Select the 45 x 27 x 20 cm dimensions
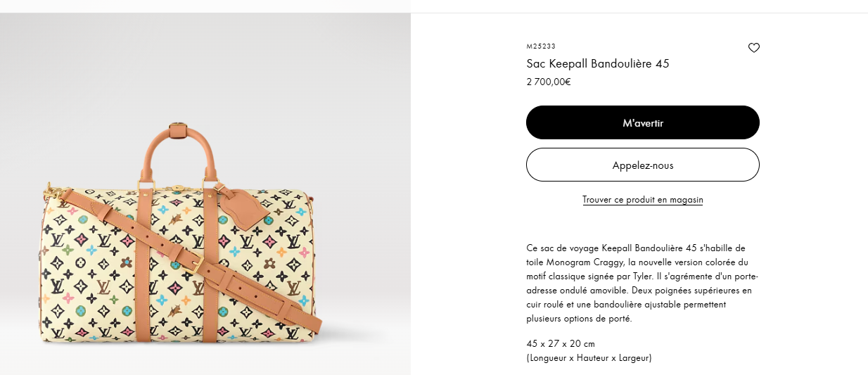This screenshot has height=375, width=868. pos(560,344)
